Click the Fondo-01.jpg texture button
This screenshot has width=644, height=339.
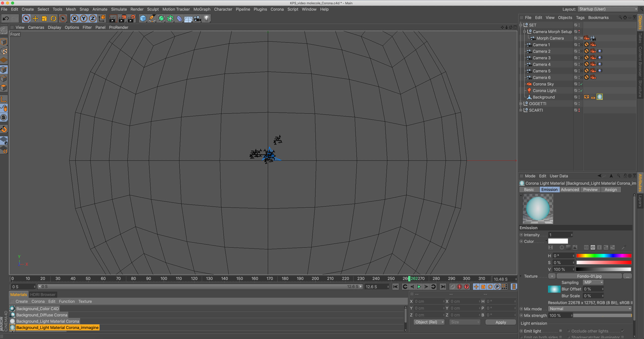click(x=589, y=276)
